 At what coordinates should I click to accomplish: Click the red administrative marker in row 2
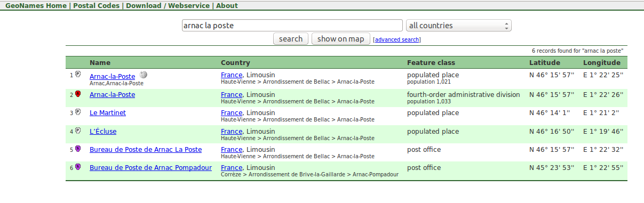[77, 94]
